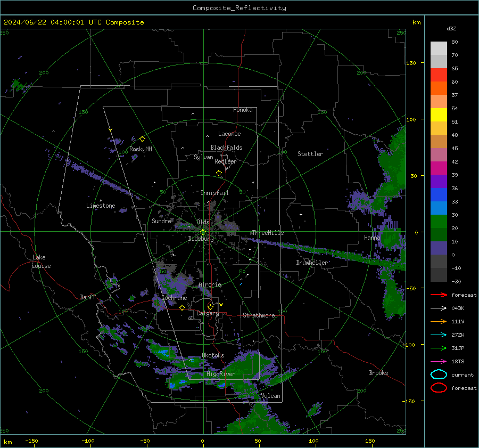Click the cyan 27ZW arrow icon
The image size is (479, 448).
(439, 335)
